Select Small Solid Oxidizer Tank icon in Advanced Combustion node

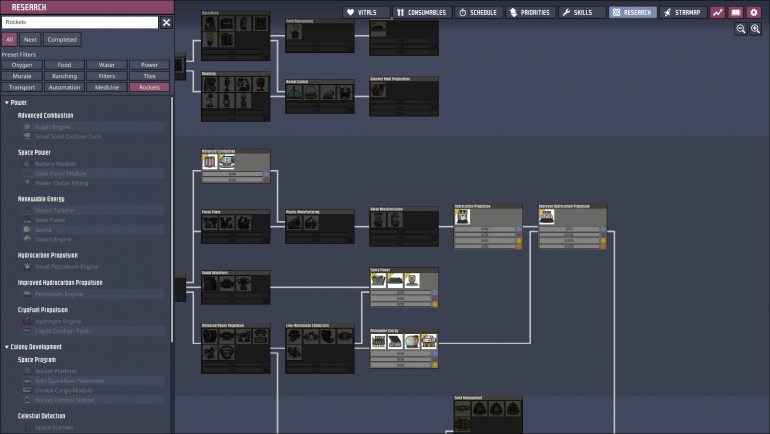226,162
